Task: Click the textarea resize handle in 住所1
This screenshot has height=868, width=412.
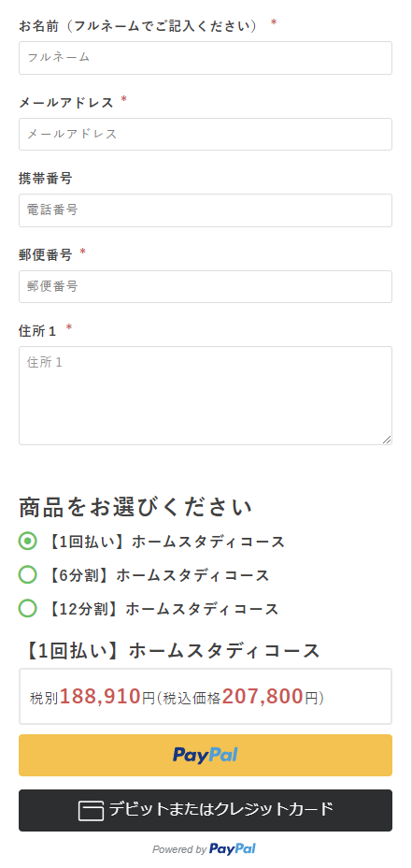Action: [x=387, y=440]
